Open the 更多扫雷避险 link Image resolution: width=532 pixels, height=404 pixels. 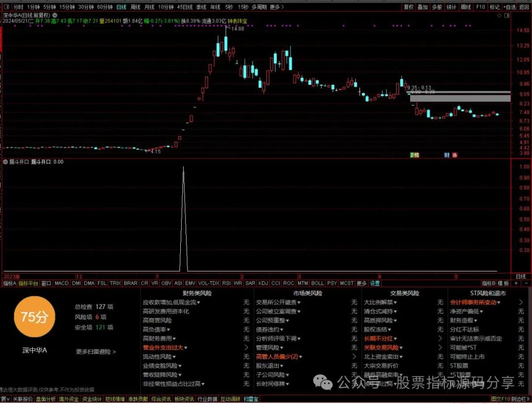96,352
